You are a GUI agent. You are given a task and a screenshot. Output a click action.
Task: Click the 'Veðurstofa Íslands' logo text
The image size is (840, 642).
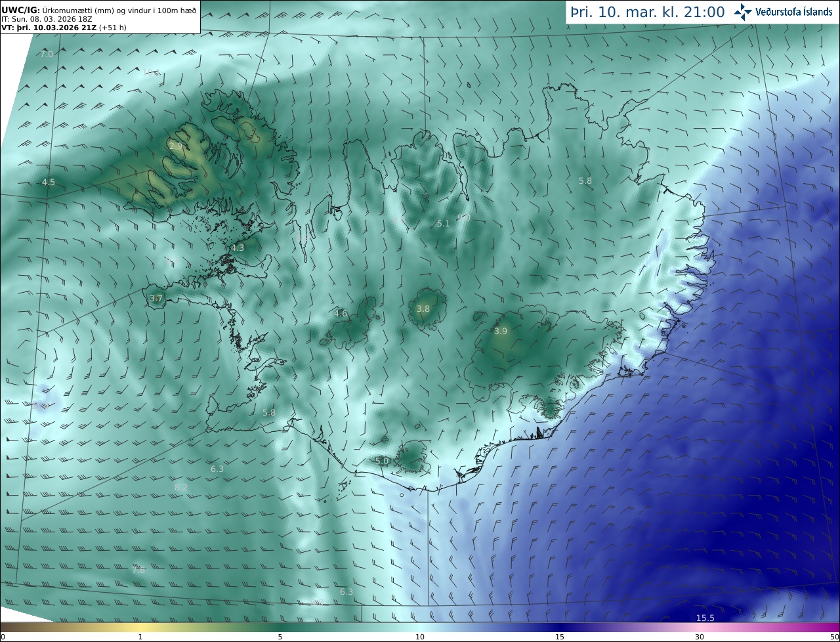point(794,12)
